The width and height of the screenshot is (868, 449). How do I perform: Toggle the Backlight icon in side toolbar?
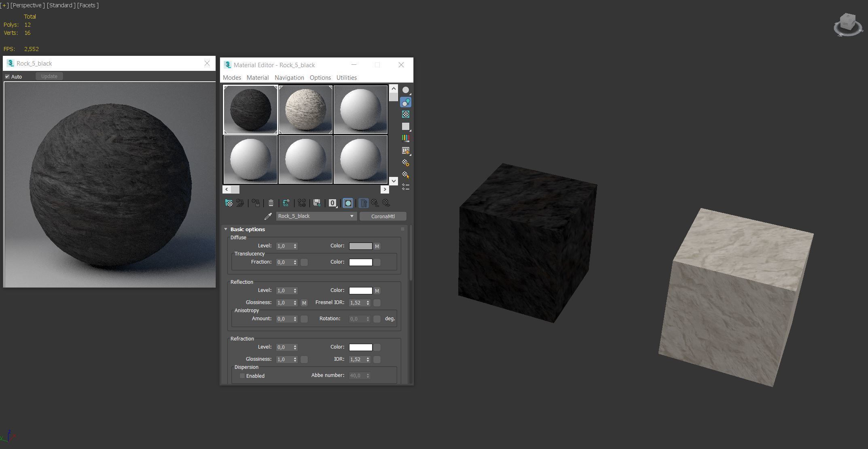405,102
